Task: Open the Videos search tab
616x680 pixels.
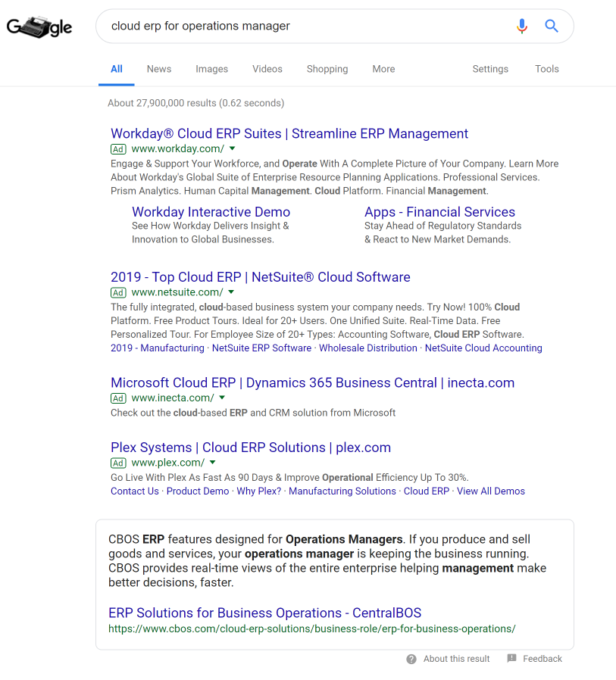Action: pos(267,69)
